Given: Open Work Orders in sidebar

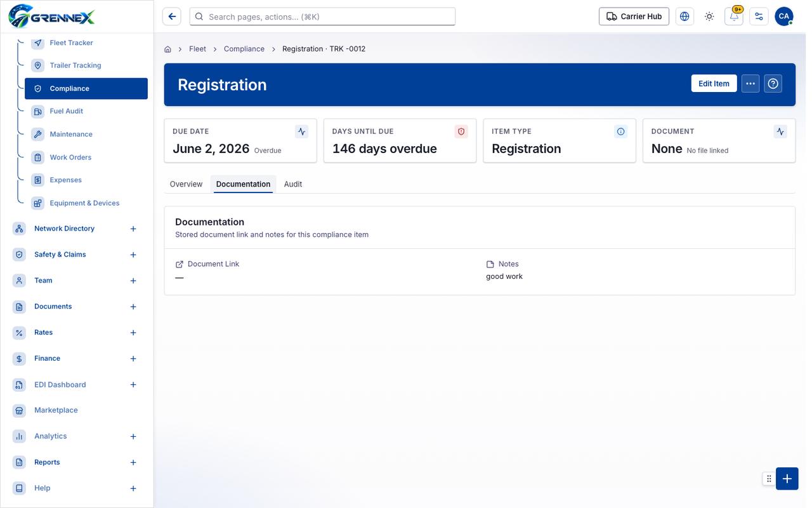Looking at the screenshot, I should pos(86,157).
